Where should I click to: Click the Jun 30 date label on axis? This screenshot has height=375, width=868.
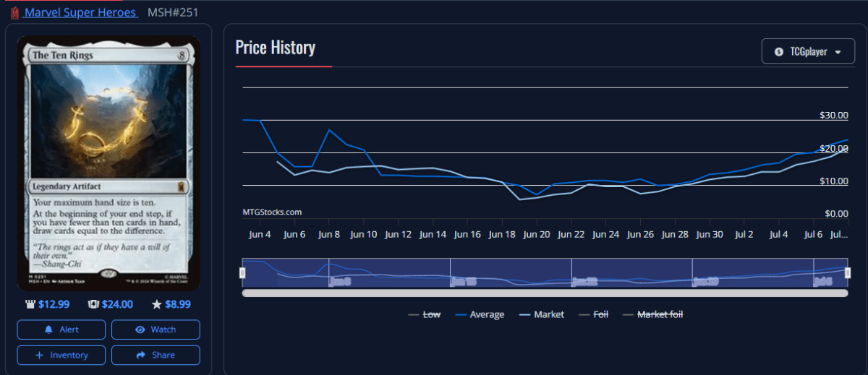click(710, 234)
